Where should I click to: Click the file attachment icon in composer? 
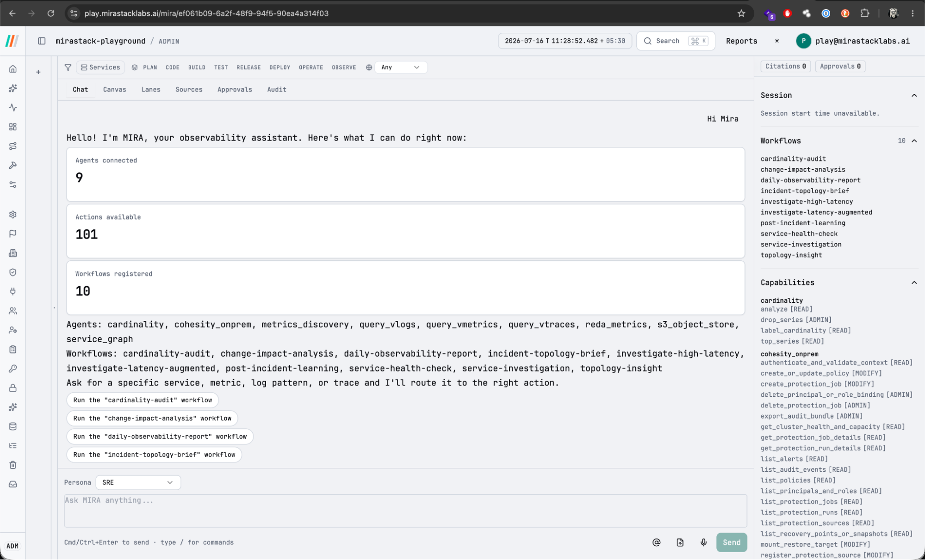[680, 542]
